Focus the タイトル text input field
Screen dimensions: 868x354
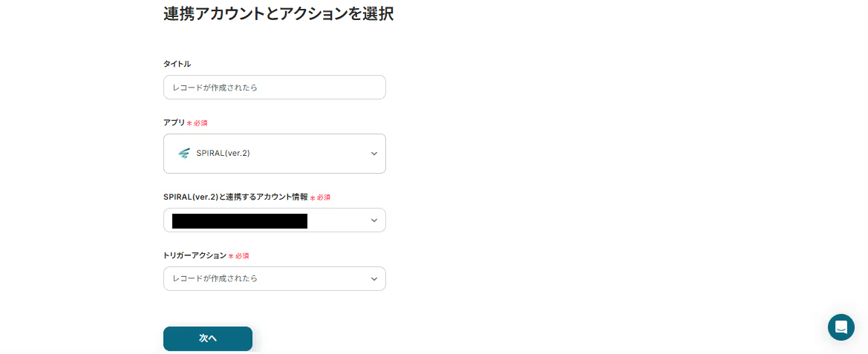[x=275, y=88]
